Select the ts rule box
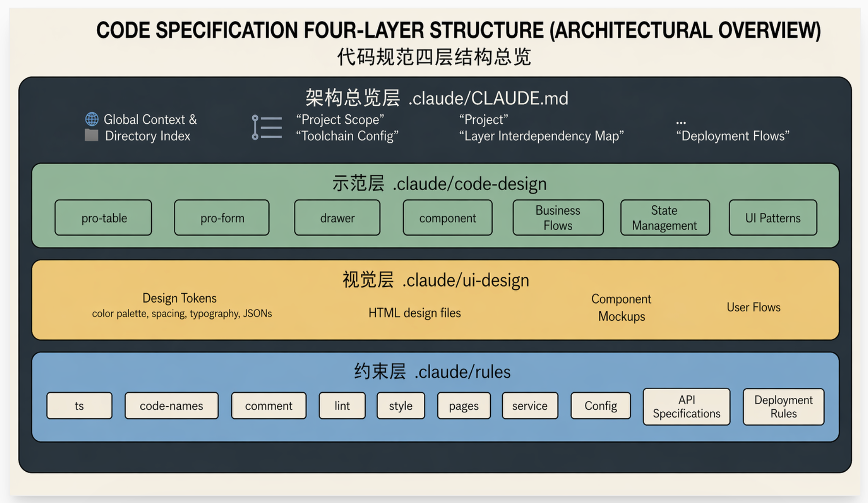 pos(79,406)
